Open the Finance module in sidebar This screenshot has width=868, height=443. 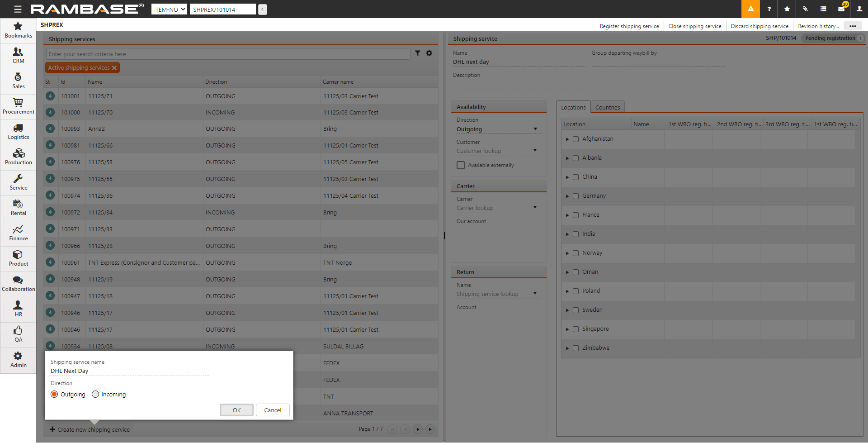(x=18, y=233)
